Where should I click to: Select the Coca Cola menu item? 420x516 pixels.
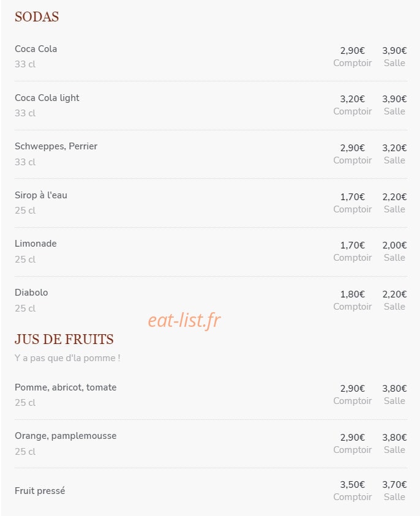(x=36, y=49)
